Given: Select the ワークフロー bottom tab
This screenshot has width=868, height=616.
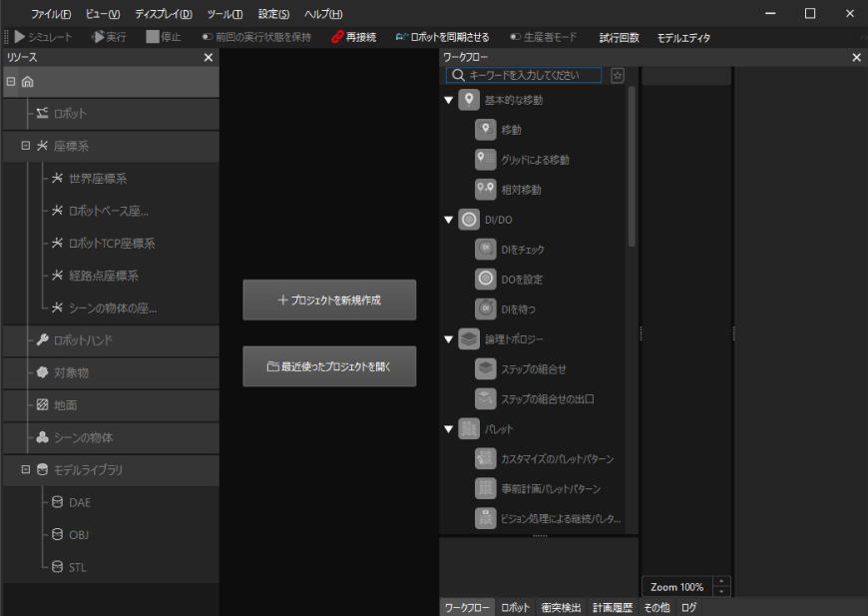Looking at the screenshot, I should 467,608.
